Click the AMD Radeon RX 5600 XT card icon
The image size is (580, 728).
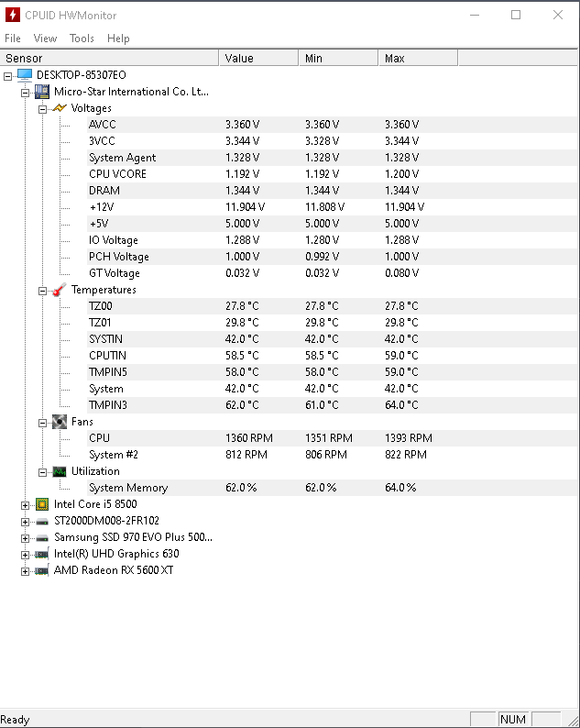(42, 570)
